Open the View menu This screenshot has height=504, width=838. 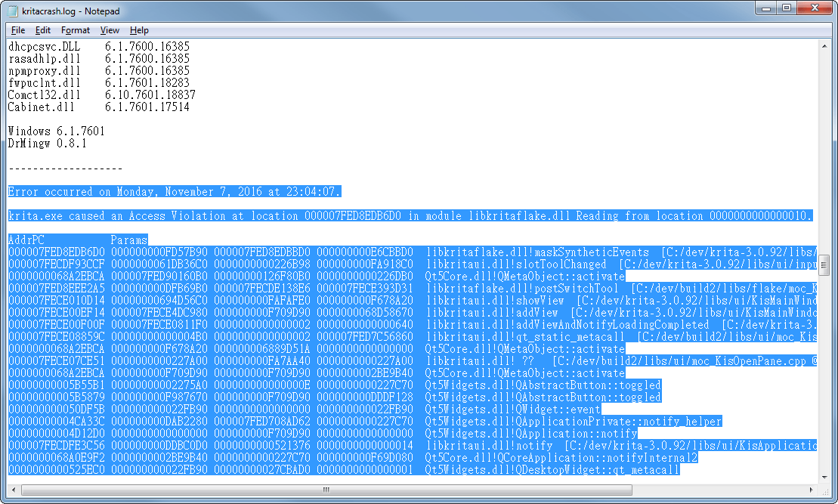click(110, 29)
